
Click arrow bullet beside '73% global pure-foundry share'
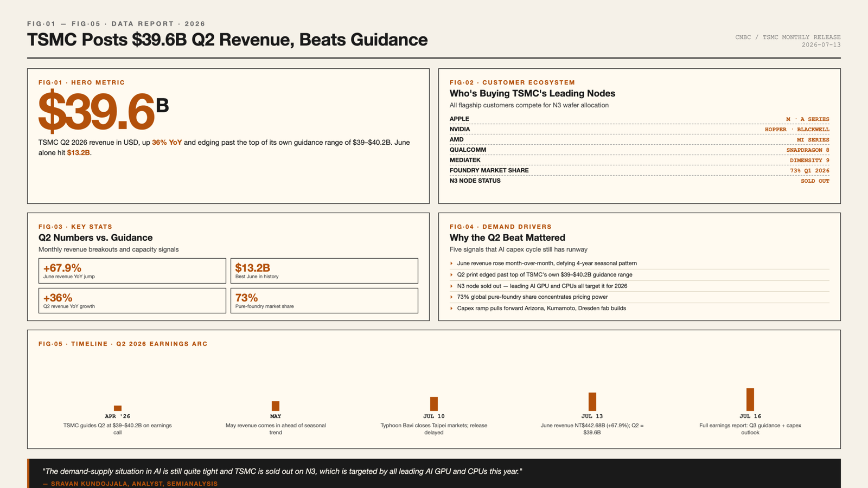tap(451, 297)
